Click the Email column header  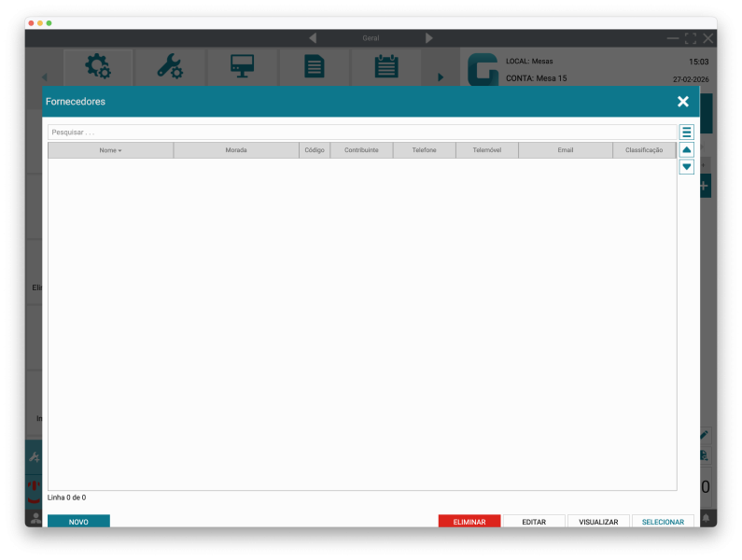566,150
